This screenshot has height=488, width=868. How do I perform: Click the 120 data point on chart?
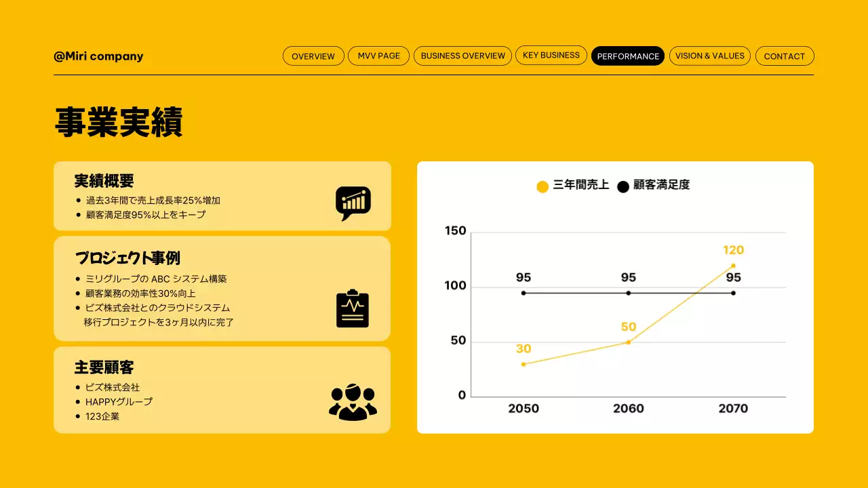coord(733,266)
